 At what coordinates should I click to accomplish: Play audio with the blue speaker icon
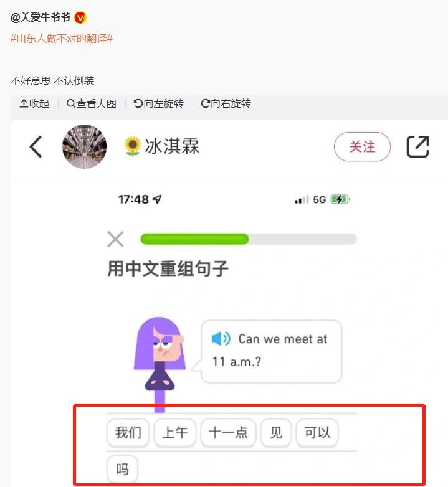221,339
